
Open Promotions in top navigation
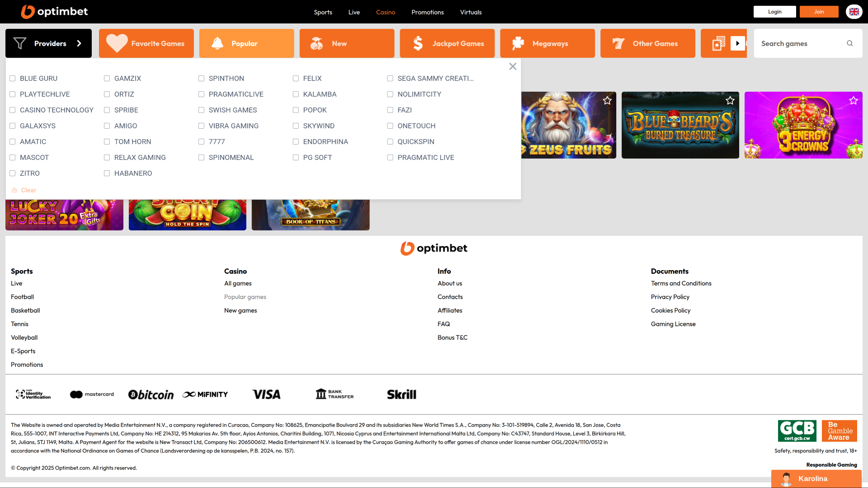(427, 12)
